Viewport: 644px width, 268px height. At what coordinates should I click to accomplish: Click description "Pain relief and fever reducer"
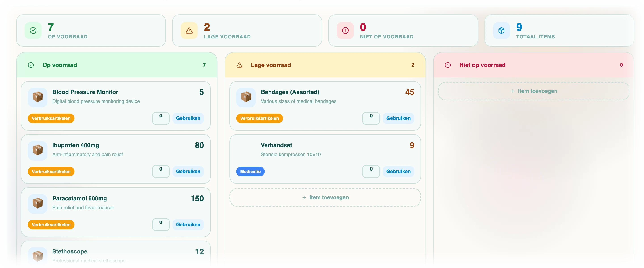(x=83, y=207)
